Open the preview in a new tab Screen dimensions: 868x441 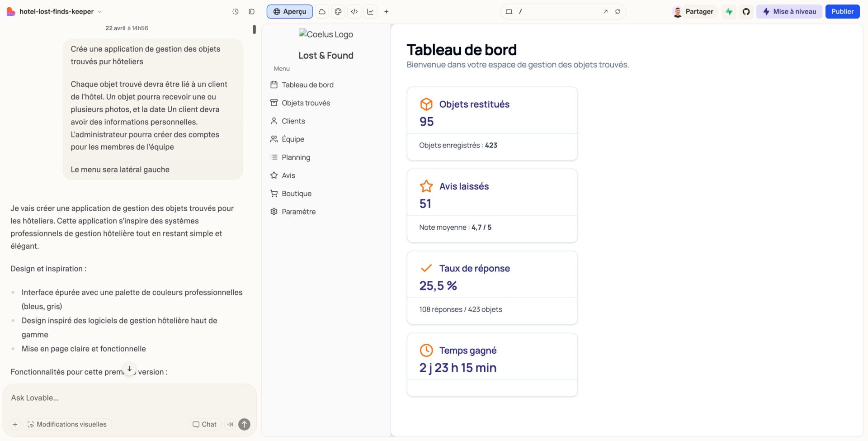pyautogui.click(x=605, y=12)
